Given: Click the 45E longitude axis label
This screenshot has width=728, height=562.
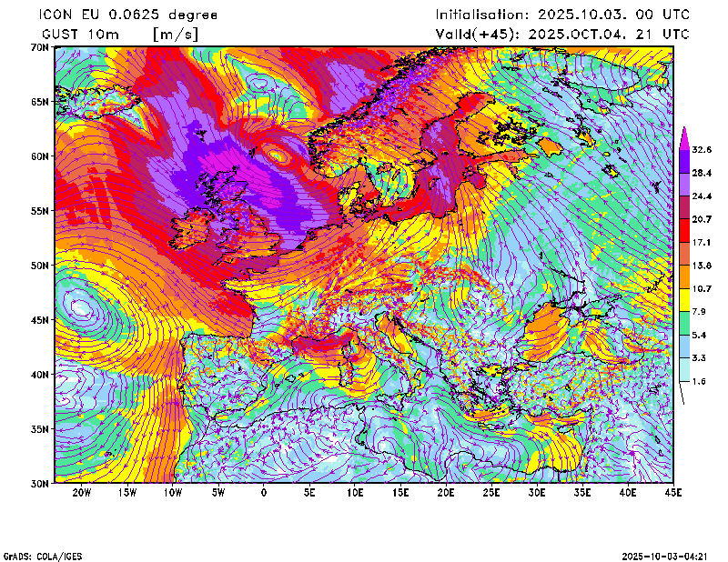Looking at the screenshot, I should [x=673, y=493].
